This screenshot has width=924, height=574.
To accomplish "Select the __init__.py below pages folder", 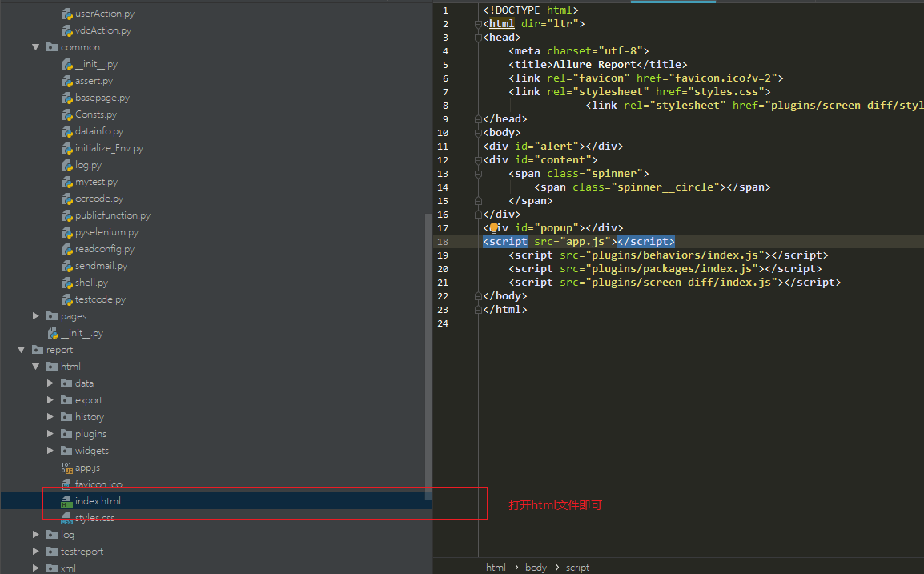I will (82, 333).
